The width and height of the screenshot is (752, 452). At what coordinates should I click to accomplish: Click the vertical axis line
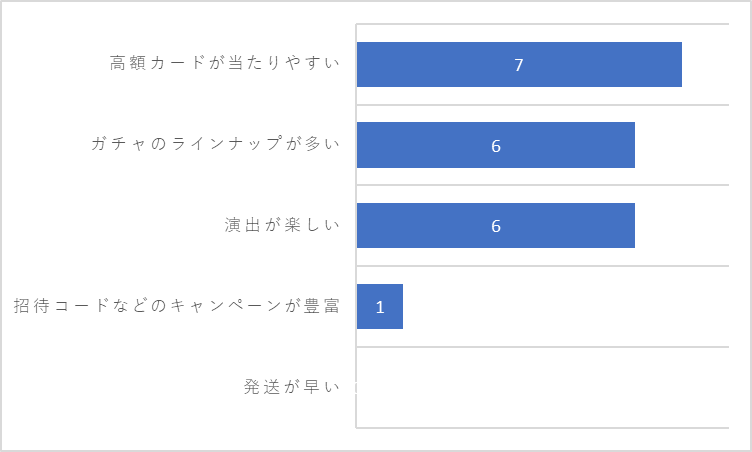click(x=356, y=226)
